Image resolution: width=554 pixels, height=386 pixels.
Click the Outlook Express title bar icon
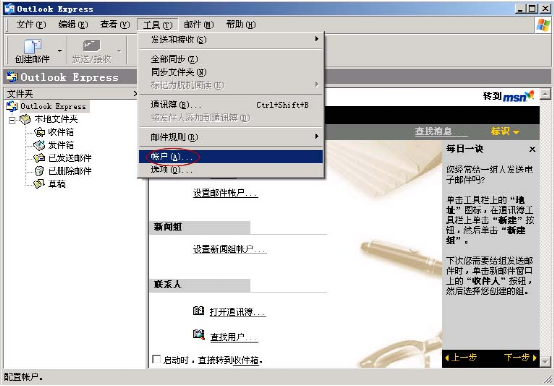tap(9, 8)
